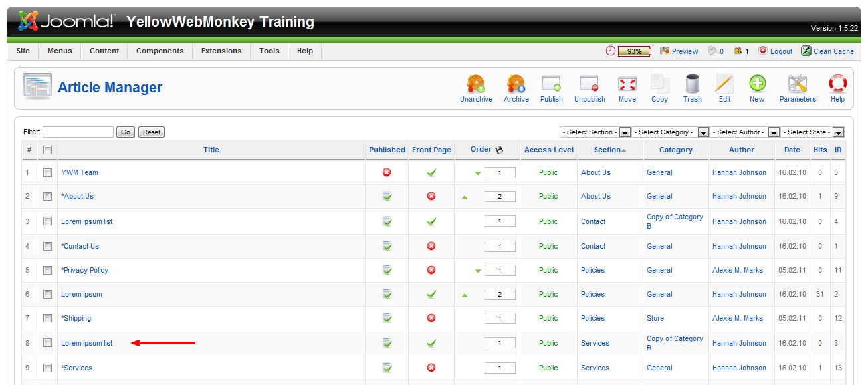868x385 pixels.
Task: Move *About Us up in order
Action: point(465,197)
